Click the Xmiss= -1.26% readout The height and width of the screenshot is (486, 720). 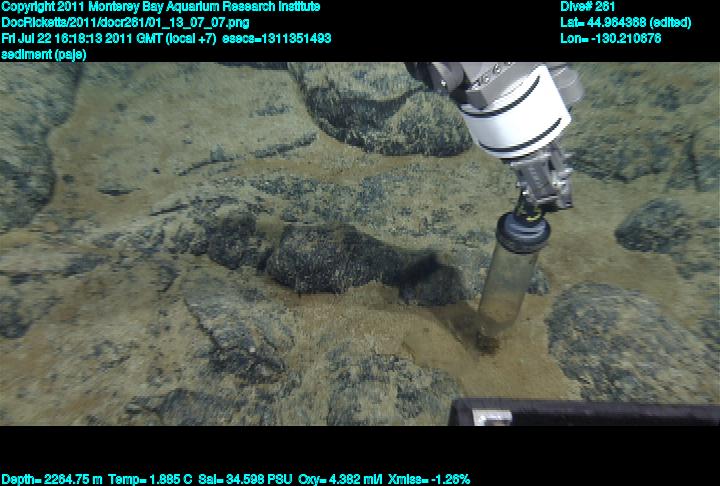coord(431,479)
